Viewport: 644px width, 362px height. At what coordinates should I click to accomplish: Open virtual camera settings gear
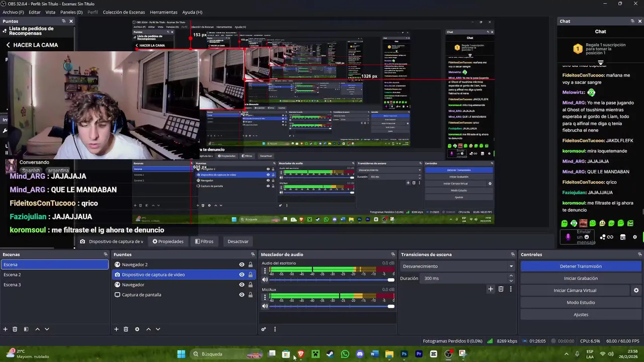tap(636, 290)
